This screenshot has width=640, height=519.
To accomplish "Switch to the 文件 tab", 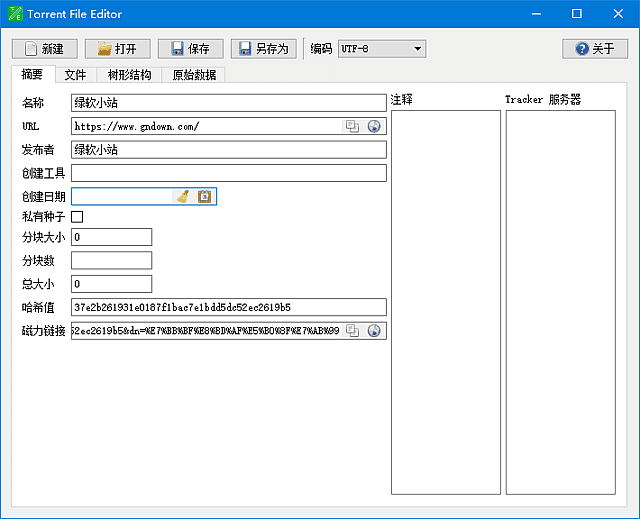I will coord(75,74).
